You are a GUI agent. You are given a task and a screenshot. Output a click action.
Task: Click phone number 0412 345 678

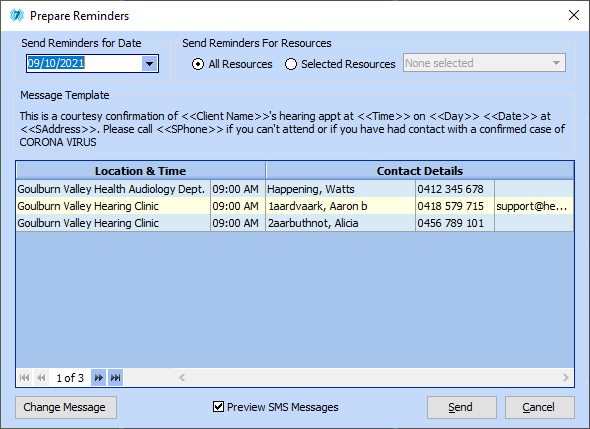[x=455, y=189]
